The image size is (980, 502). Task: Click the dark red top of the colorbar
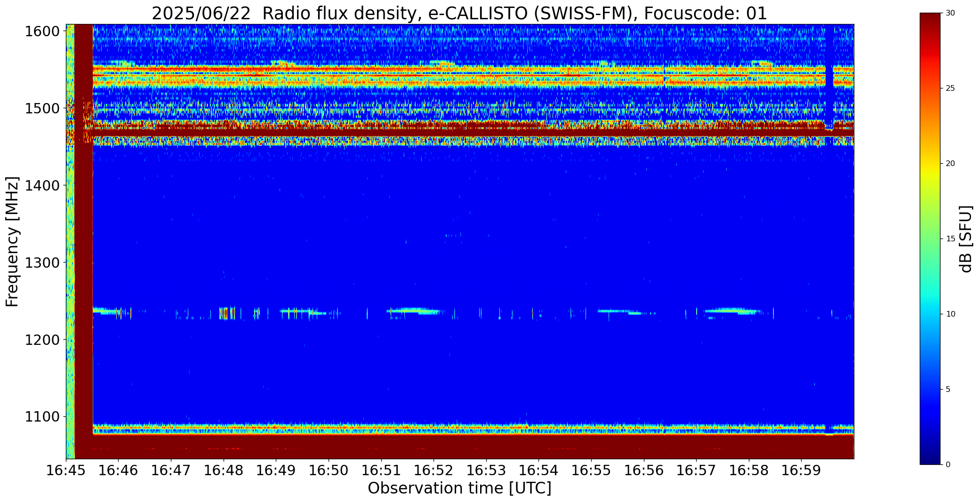[x=931, y=21]
